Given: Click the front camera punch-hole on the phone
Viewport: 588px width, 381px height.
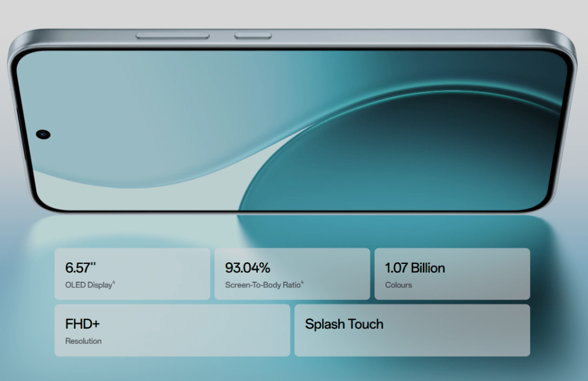Looking at the screenshot, I should pyautogui.click(x=43, y=134).
